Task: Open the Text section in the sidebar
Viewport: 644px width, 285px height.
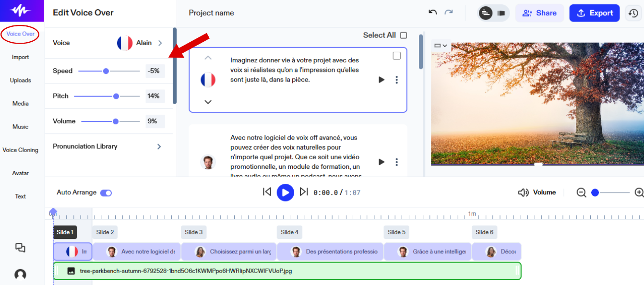Action: tap(21, 196)
